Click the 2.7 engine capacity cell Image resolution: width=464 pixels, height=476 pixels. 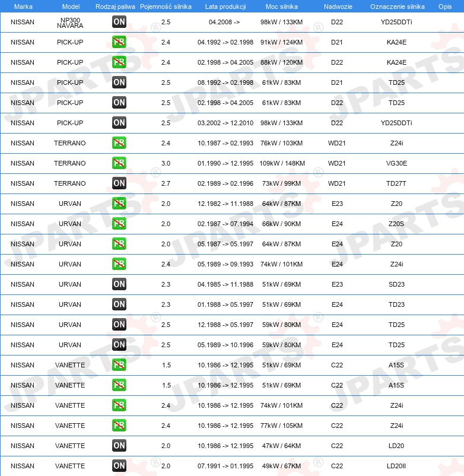[166, 183]
